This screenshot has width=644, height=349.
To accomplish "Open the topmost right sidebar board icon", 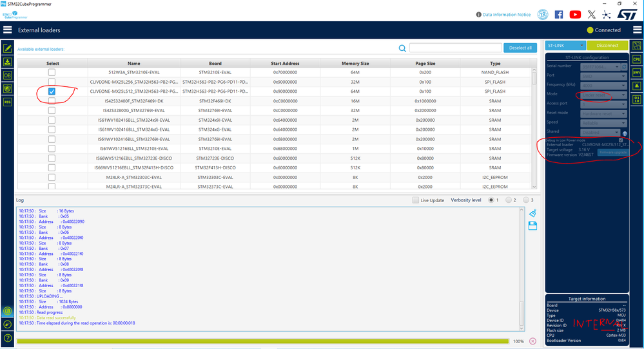I will click(637, 46).
